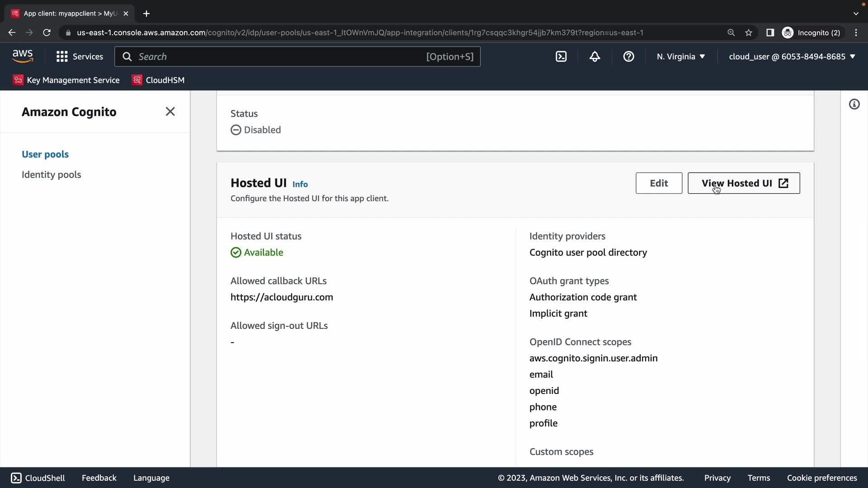Open the Services grid menu
The image size is (868, 488).
coord(80,56)
